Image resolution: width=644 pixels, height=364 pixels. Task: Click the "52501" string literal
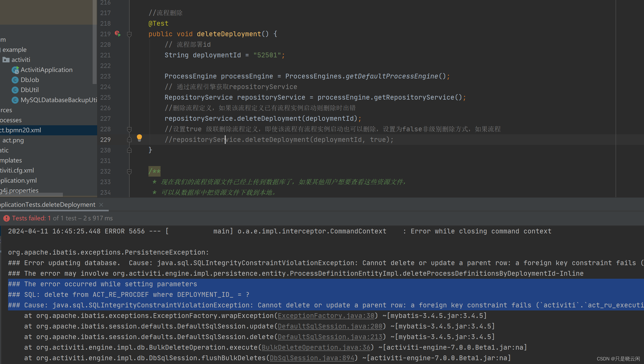tap(267, 55)
